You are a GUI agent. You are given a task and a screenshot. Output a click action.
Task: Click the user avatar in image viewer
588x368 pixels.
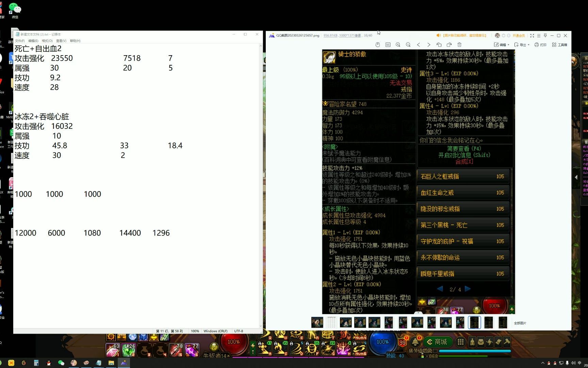click(x=497, y=35)
